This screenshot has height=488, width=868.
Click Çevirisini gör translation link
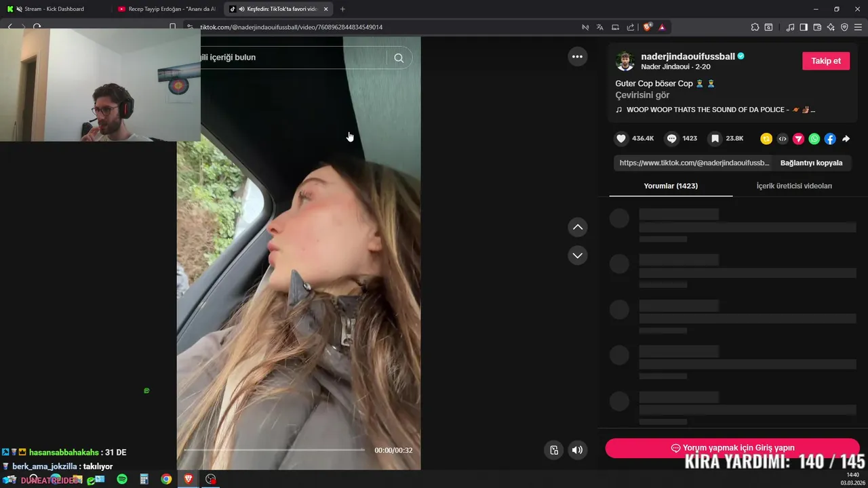coord(642,95)
